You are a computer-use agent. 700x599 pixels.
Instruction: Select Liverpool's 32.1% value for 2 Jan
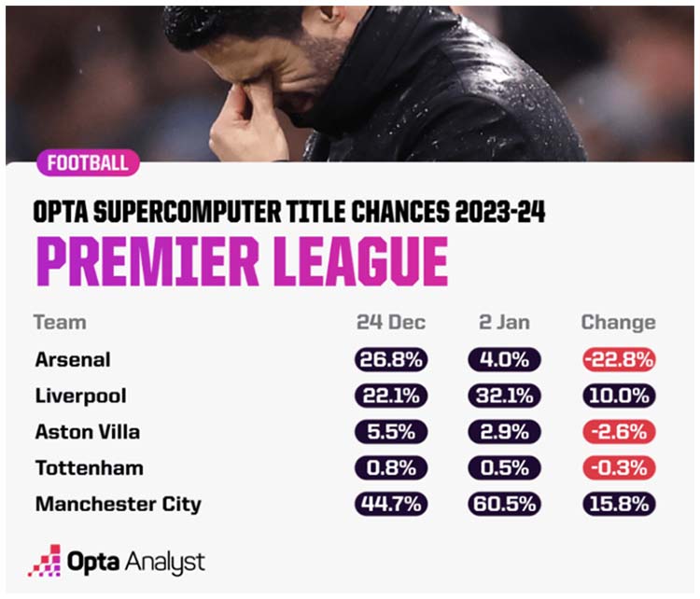tap(504, 396)
